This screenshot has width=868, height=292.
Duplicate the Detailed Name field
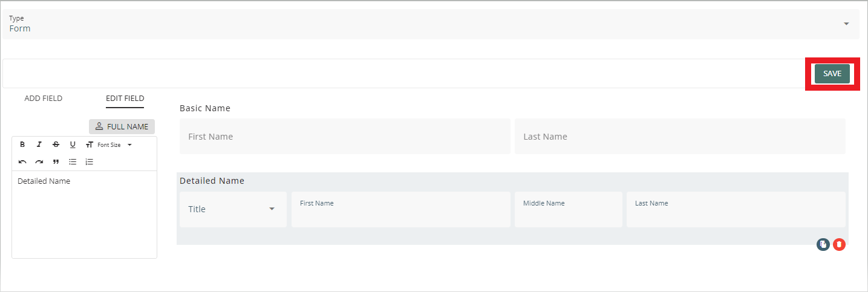point(823,244)
